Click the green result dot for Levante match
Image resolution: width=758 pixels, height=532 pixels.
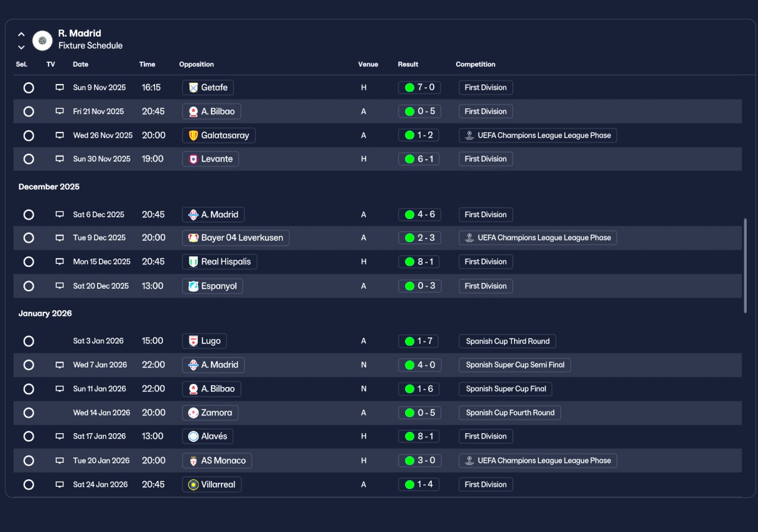click(x=409, y=159)
